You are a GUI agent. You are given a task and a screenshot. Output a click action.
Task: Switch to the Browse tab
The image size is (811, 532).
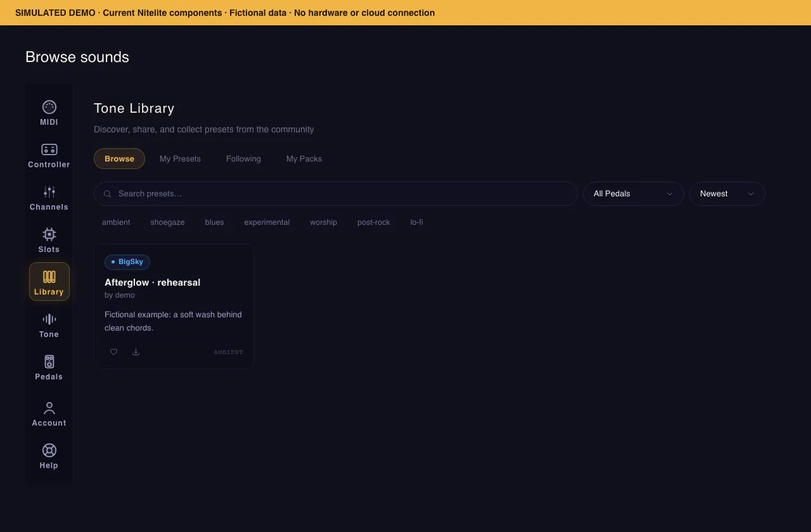(119, 159)
